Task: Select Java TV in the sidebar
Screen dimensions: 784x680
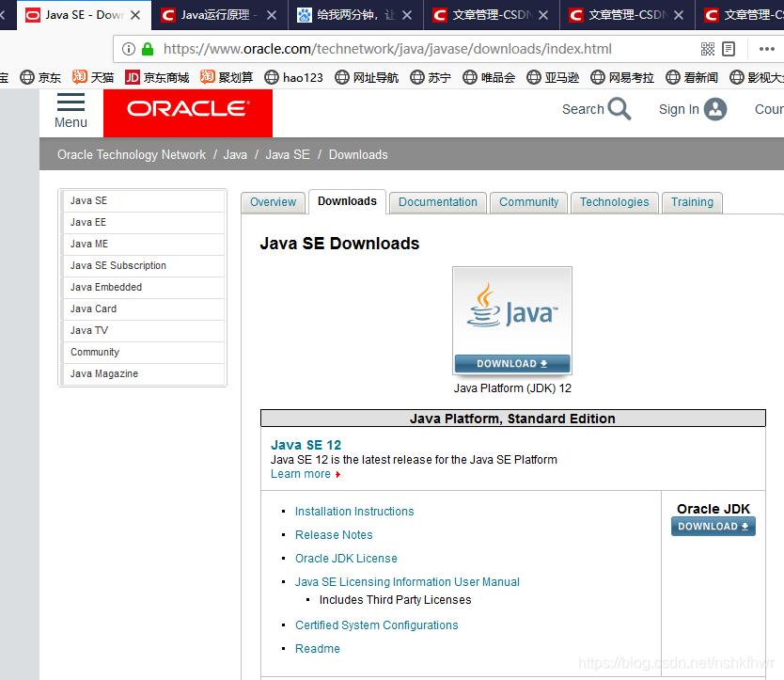Action: click(x=143, y=330)
